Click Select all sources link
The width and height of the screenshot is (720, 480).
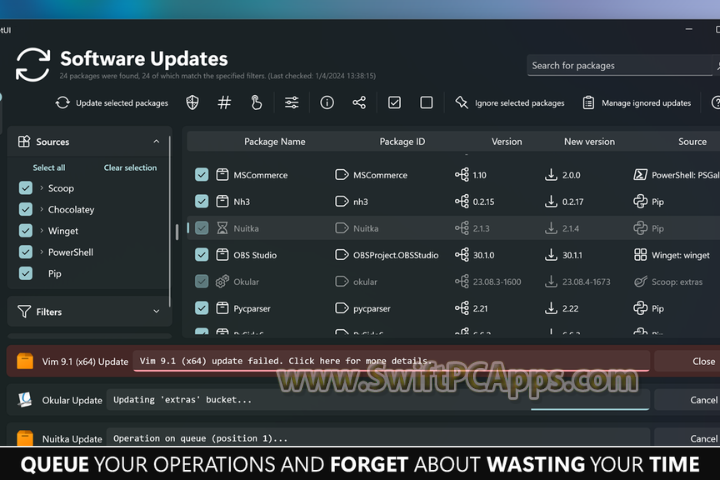[x=49, y=168]
